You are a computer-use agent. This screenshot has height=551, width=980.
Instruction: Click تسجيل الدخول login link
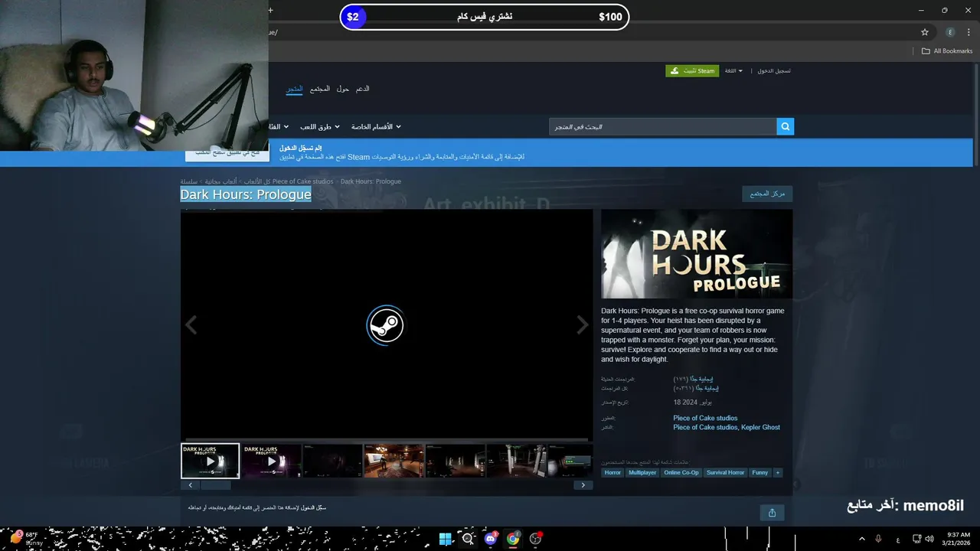773,71
